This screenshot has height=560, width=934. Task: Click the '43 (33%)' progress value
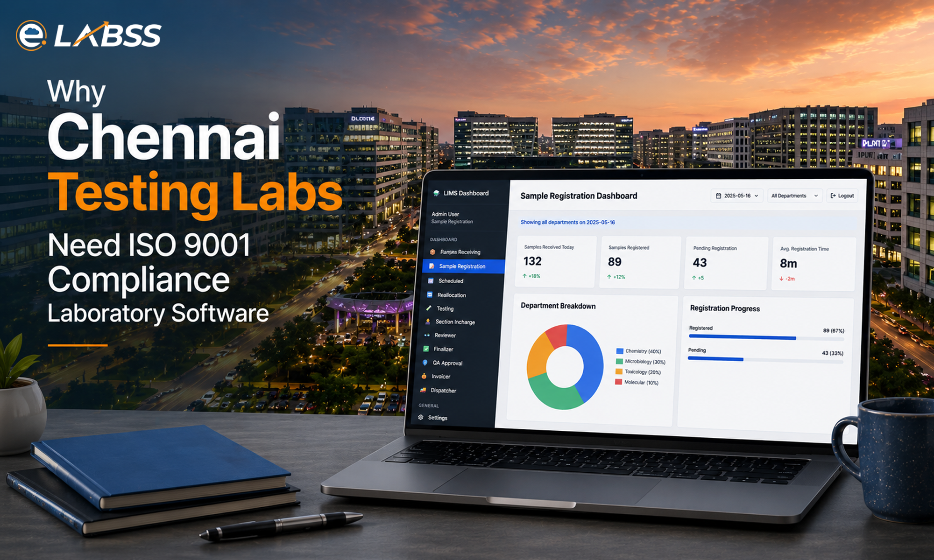[x=833, y=353]
